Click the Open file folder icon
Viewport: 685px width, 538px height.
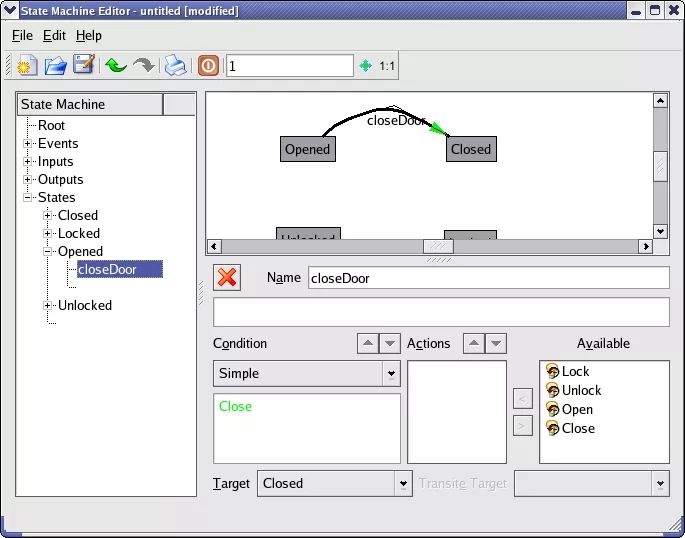pyautogui.click(x=56, y=66)
